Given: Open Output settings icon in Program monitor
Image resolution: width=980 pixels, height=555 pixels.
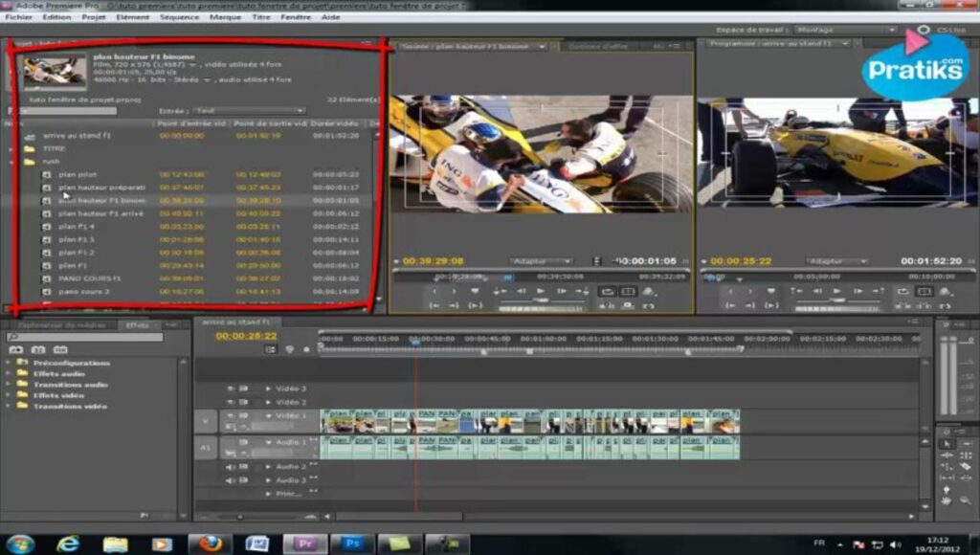Looking at the screenshot, I should tap(945, 291).
